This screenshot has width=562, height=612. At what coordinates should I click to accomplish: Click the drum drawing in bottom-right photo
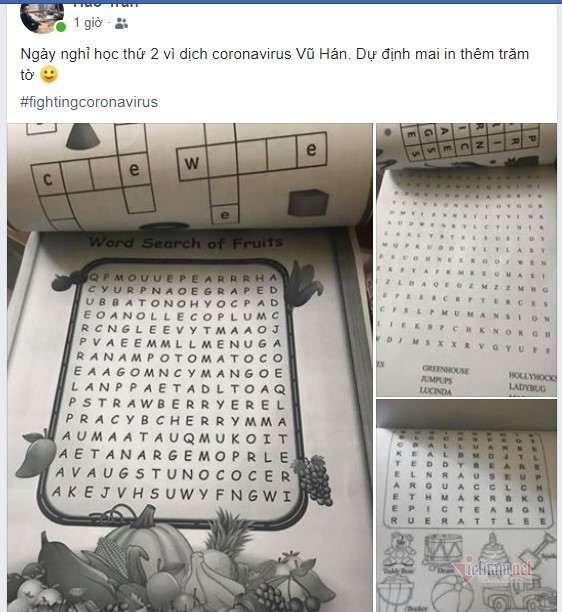coord(442,549)
